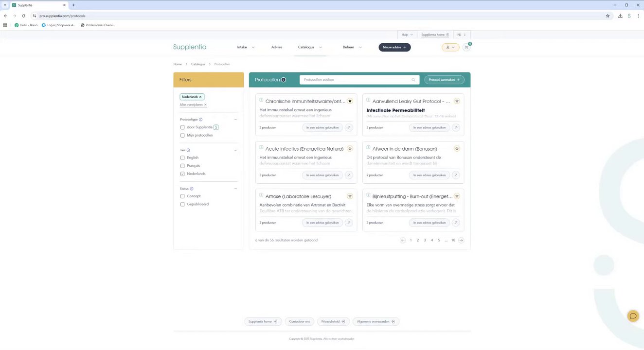The width and height of the screenshot is (644, 350).
Task: Star the Acute infecties protocol
Action: tap(350, 149)
